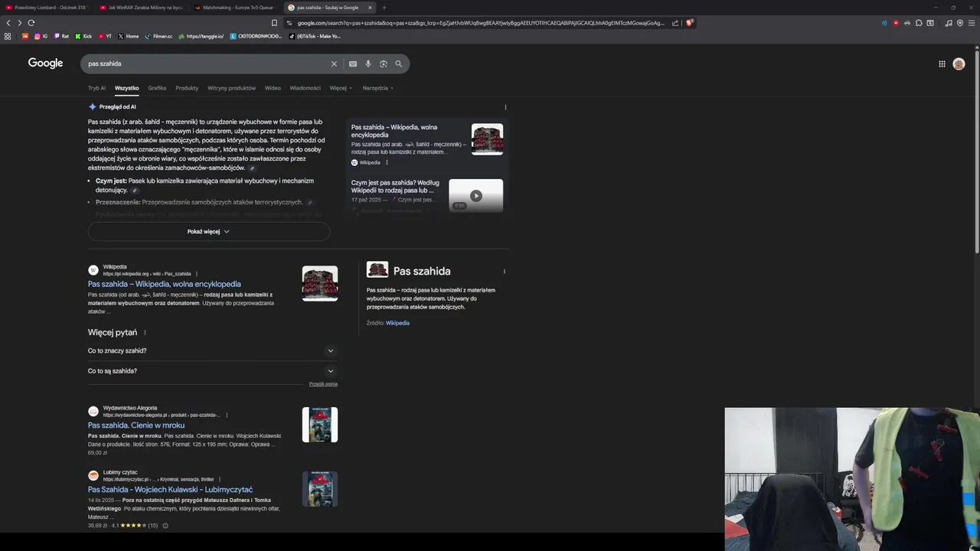The width and height of the screenshot is (980, 551).
Task: Submit search with the magnifier icon
Action: click(399, 64)
